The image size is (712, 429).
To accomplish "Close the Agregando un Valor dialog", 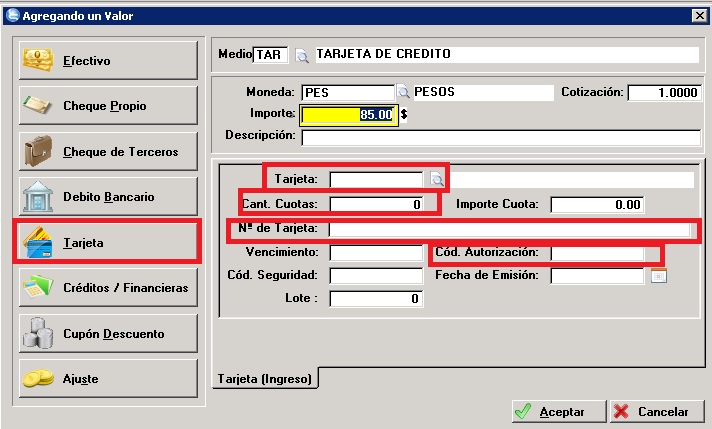I will (698, 15).
